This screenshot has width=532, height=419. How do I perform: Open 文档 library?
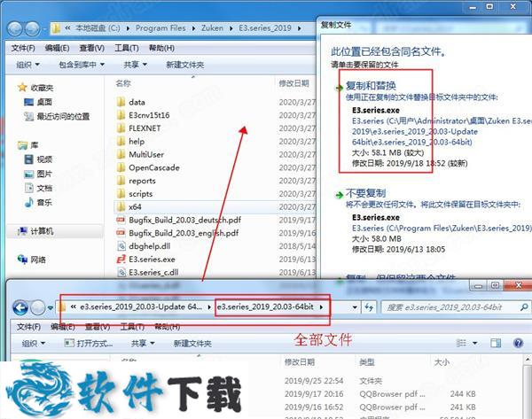click(38, 188)
